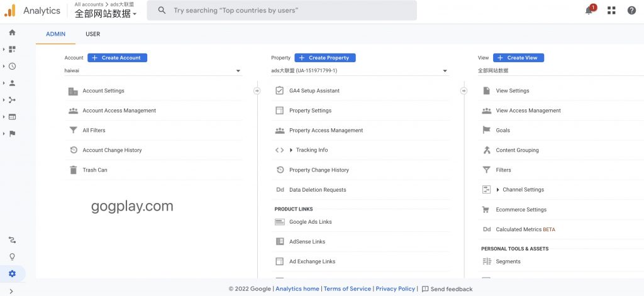Click the All accounts breadcrumb
Image resolution: width=644 pixels, height=296 pixels.
(x=89, y=4)
